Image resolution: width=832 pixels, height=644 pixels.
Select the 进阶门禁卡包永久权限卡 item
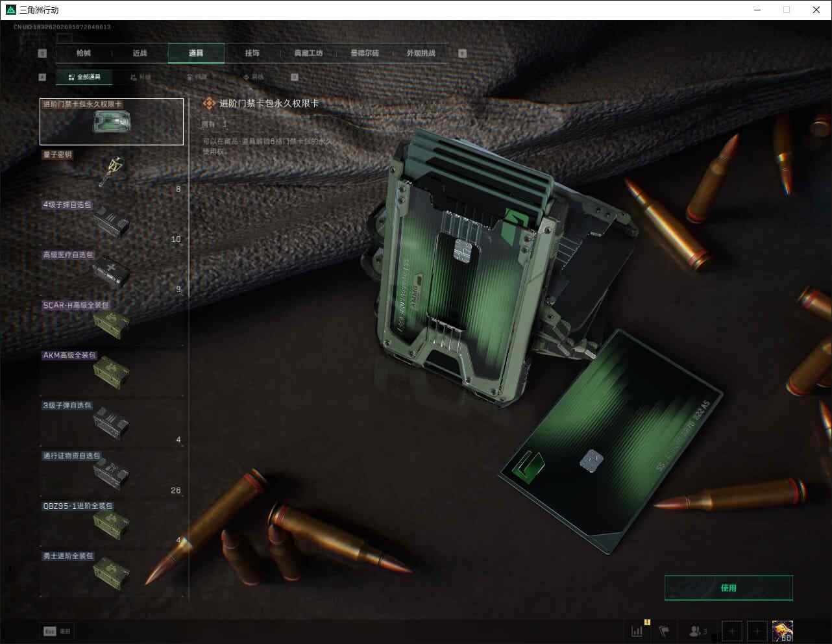tap(112, 121)
